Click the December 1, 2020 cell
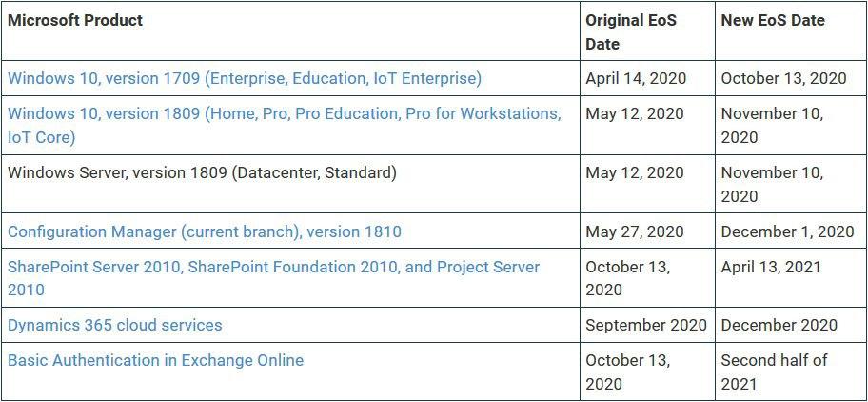The image size is (868, 402). 787,231
